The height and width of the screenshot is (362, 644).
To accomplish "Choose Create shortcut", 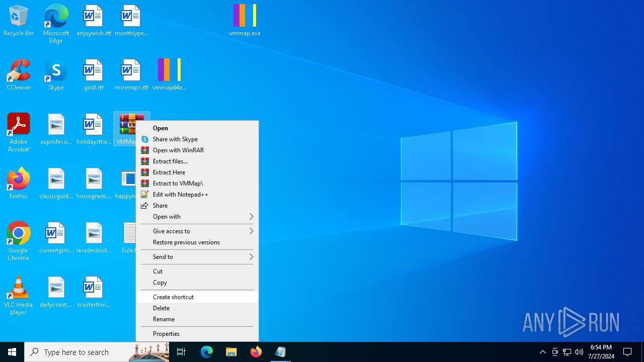I will point(197,297).
